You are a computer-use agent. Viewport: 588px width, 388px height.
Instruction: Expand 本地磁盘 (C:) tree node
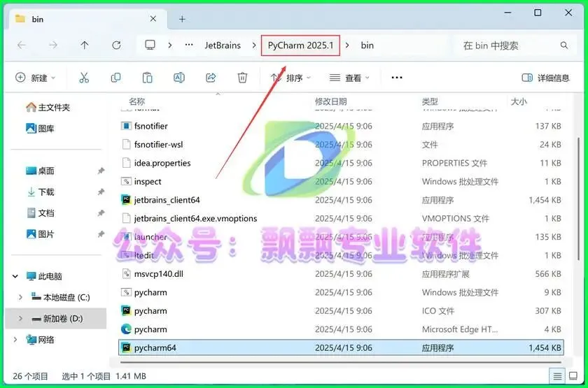[20, 297]
